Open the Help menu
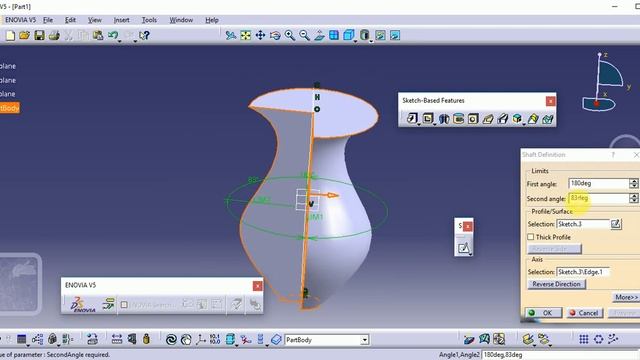The height and width of the screenshot is (360, 640). [212, 20]
